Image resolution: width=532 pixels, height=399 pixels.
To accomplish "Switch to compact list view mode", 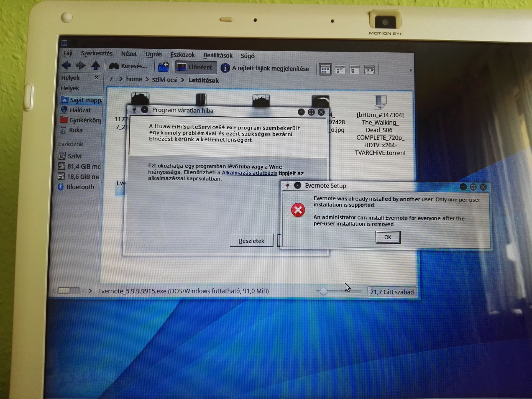I will [340, 70].
